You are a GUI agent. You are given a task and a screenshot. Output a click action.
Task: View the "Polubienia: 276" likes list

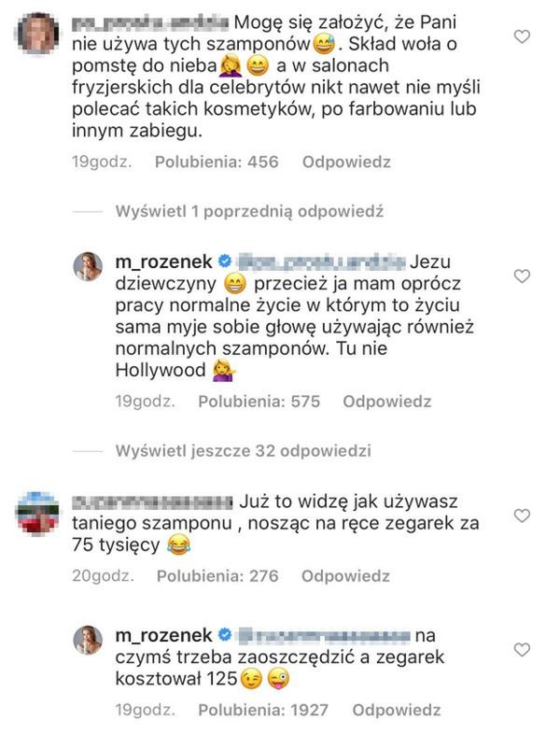pos(217,576)
